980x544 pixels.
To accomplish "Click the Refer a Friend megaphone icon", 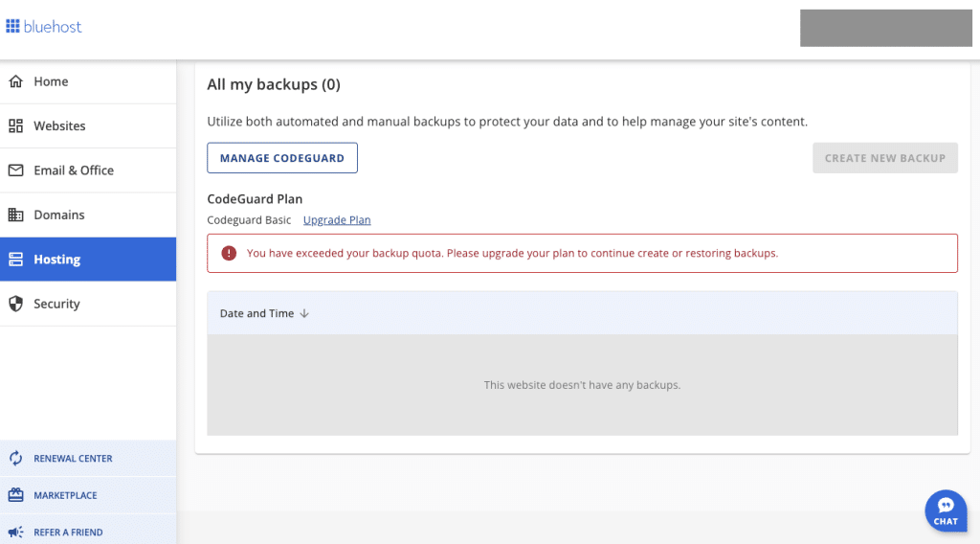I will [x=15, y=533].
